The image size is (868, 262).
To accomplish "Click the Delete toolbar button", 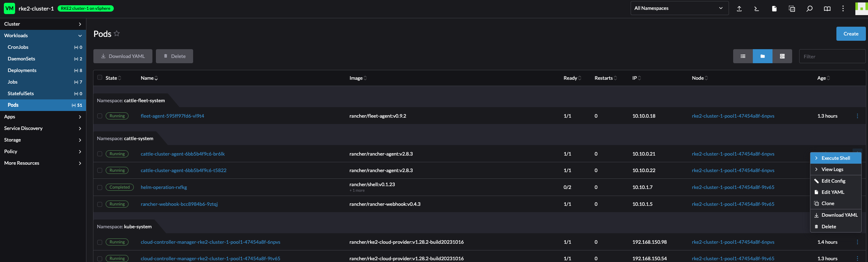I will tap(175, 56).
